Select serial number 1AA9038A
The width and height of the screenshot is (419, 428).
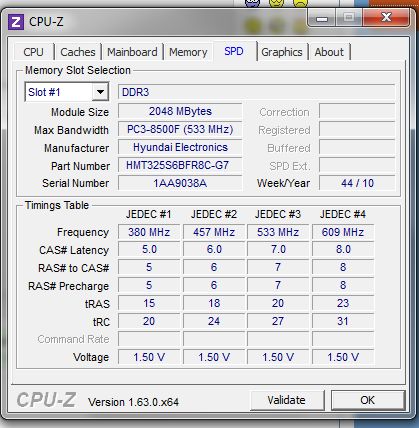click(x=180, y=183)
